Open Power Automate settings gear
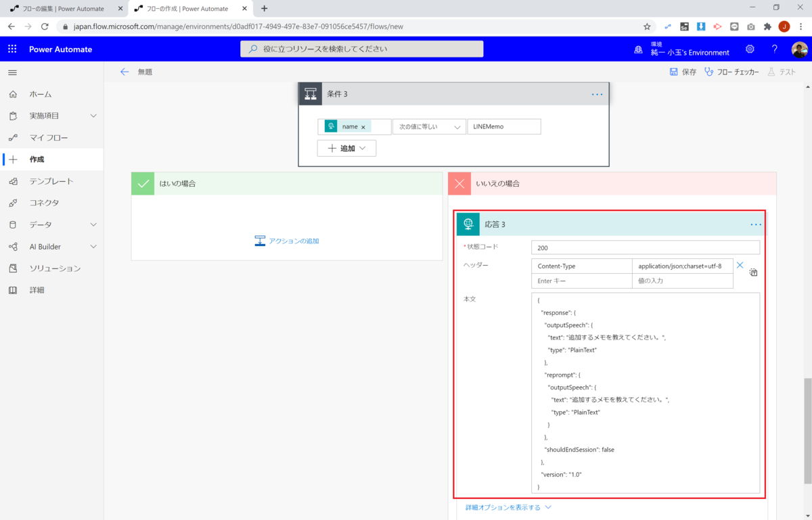 coord(750,49)
